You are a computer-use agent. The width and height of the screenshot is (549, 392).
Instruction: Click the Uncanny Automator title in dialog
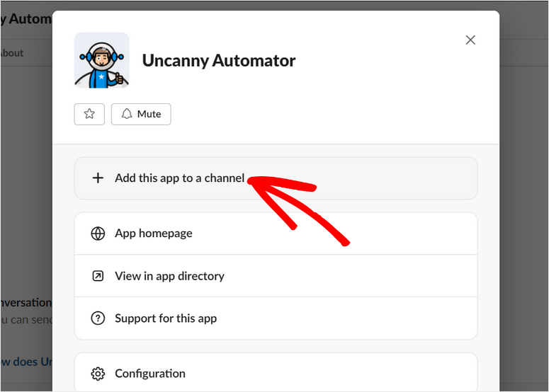point(219,61)
